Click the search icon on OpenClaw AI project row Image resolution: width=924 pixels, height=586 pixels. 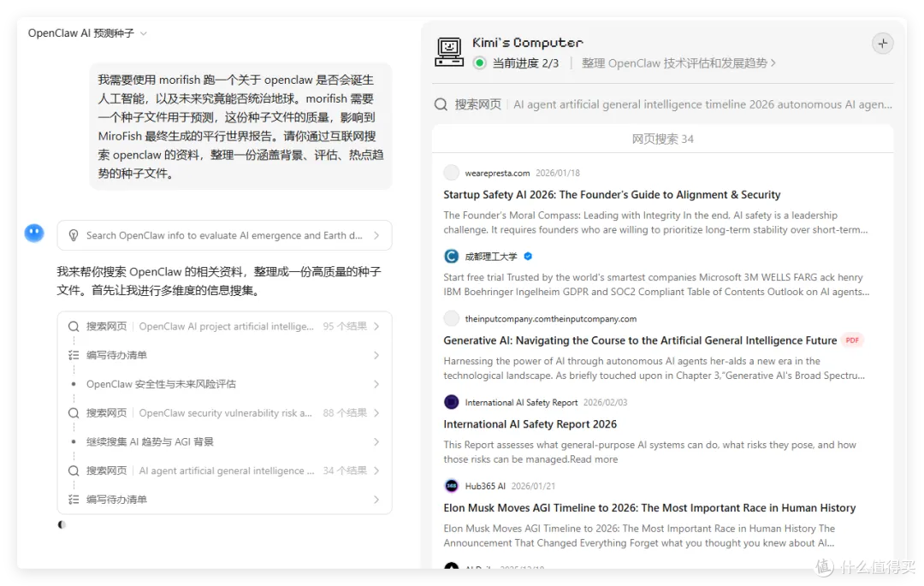(74, 326)
